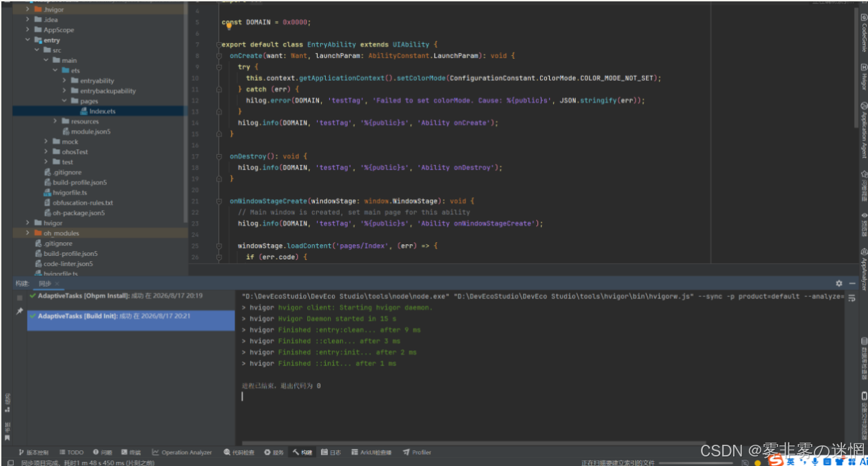The image size is (868, 466).
Task: Click '进程已结束, 退出代码为 0' console line
Action: pos(281,386)
